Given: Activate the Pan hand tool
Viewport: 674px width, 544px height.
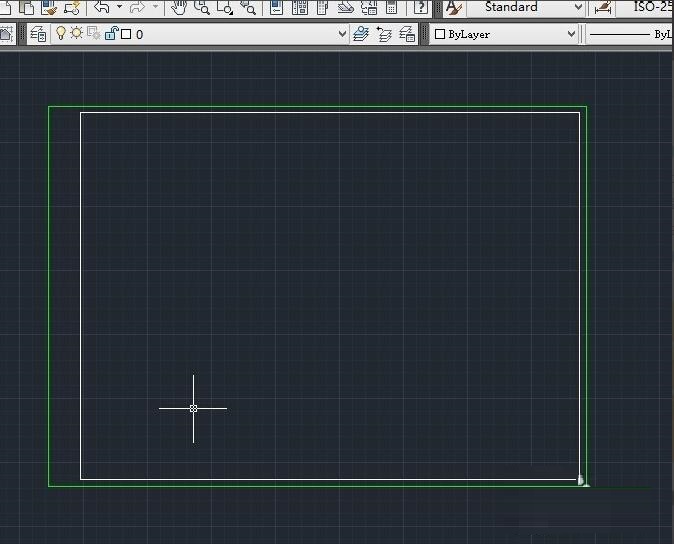Looking at the screenshot, I should point(178,7).
